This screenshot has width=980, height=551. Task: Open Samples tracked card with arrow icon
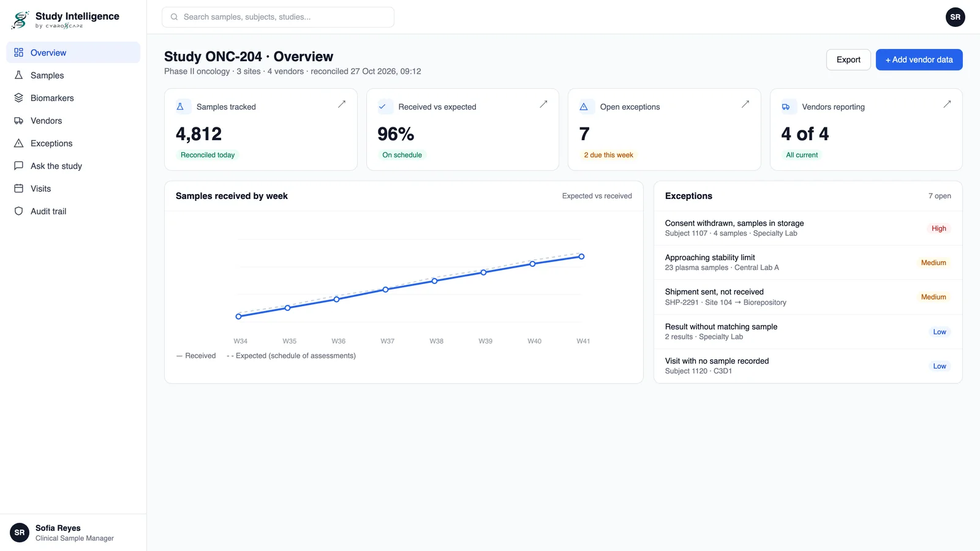click(342, 104)
